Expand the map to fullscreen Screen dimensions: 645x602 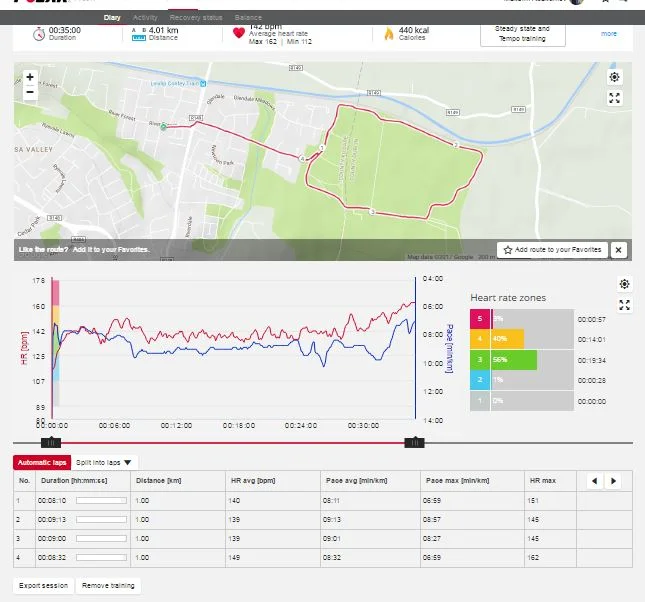pyautogui.click(x=614, y=98)
